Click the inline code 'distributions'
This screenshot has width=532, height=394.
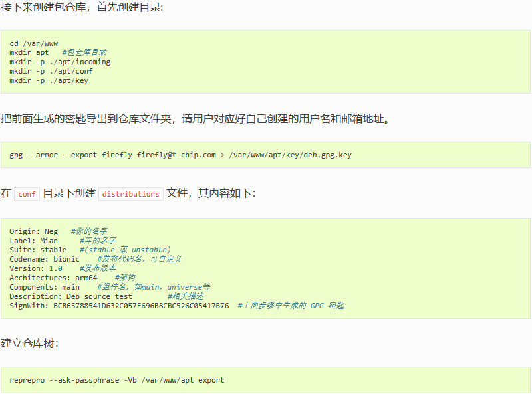click(x=130, y=194)
